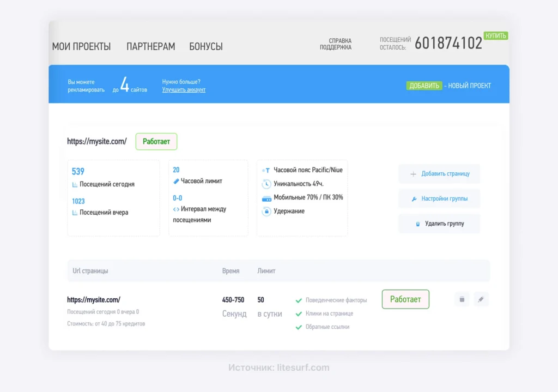Click the Url страницы column header
The width and height of the screenshot is (558, 392).
90,271
